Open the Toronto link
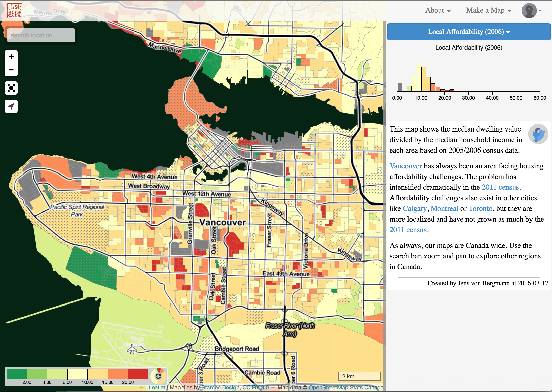Image resolution: width=552 pixels, height=392 pixels. 480,209
